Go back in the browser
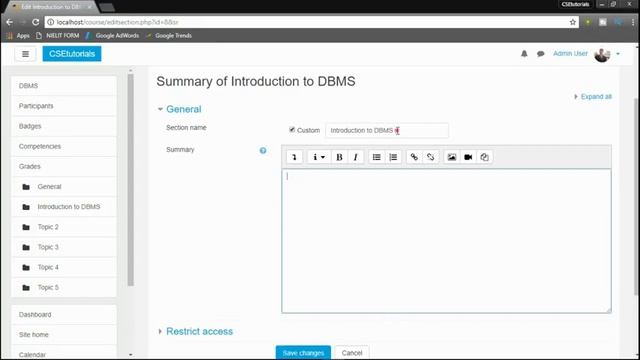 [x=9, y=22]
